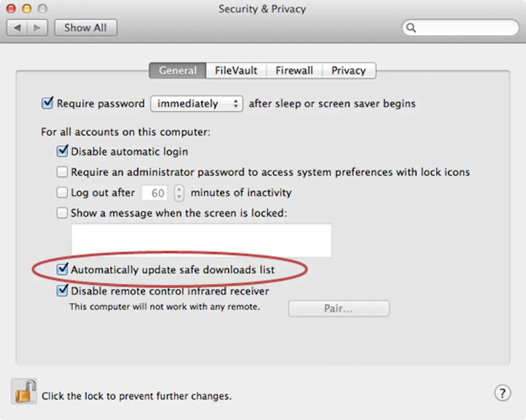Viewport: 526px width, 420px height.
Task: Click inside the locked screen message text field
Action: click(x=201, y=240)
